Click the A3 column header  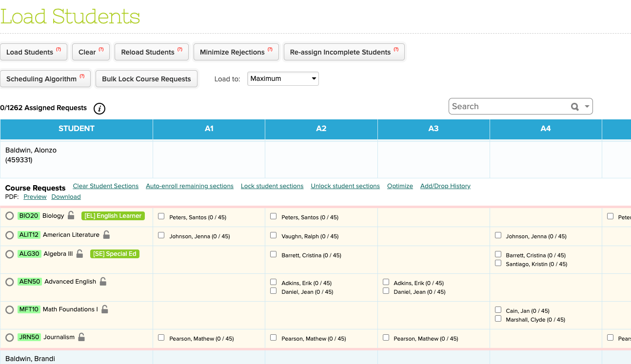(x=434, y=129)
